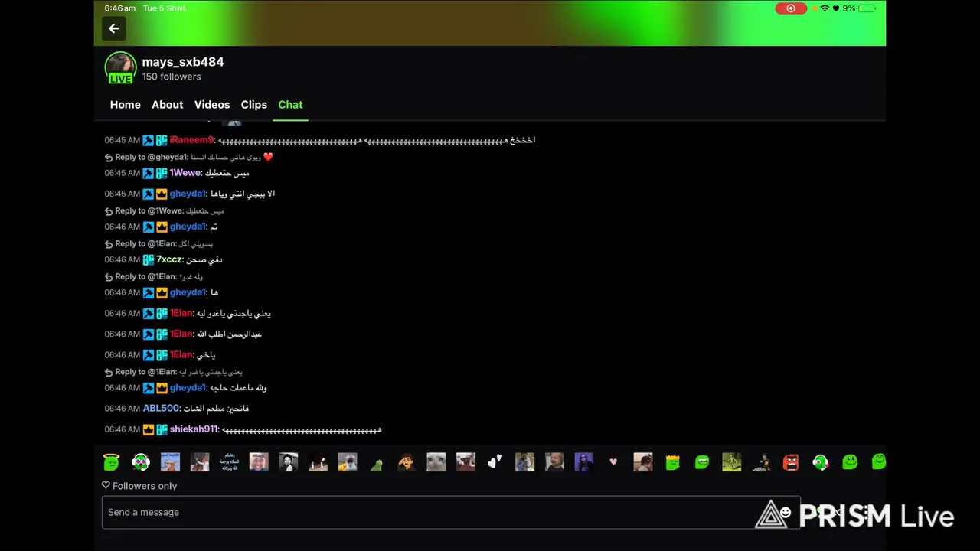Screen dimensions: 980x551
Task: Choose the green headphones character emote
Action: pyautogui.click(x=820, y=461)
